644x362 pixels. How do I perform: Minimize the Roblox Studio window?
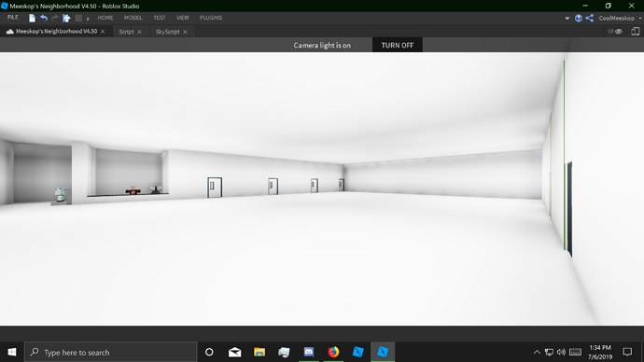(585, 6)
